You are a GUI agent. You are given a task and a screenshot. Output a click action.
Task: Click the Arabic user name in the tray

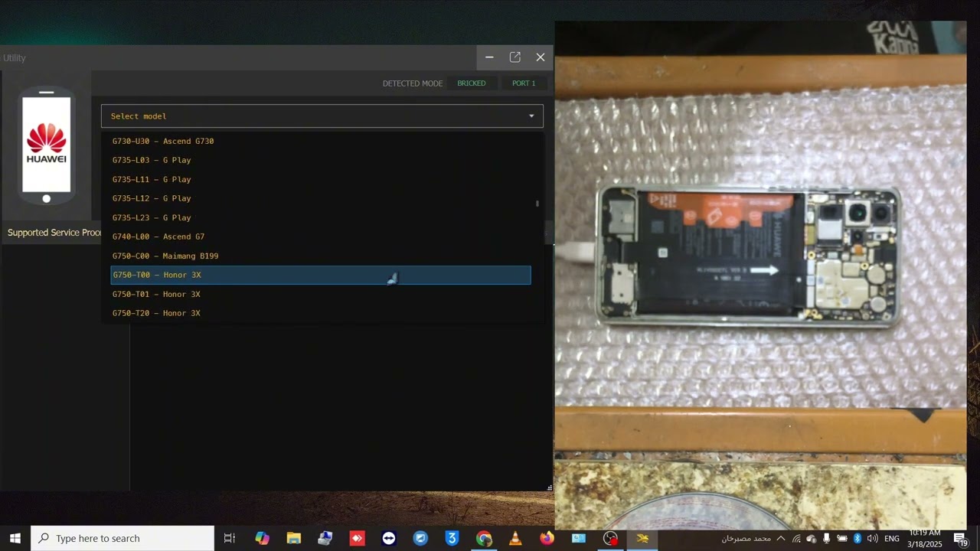[x=746, y=538]
